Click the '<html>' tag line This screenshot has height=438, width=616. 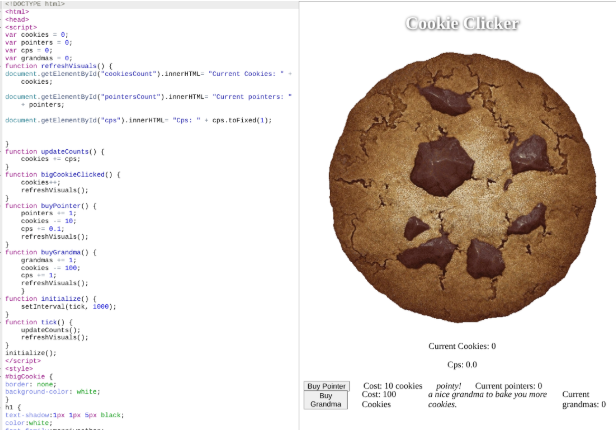[x=17, y=12]
